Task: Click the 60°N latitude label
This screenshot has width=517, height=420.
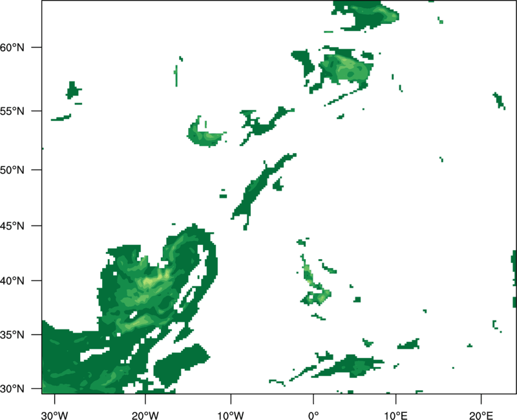Action: [x=12, y=47]
